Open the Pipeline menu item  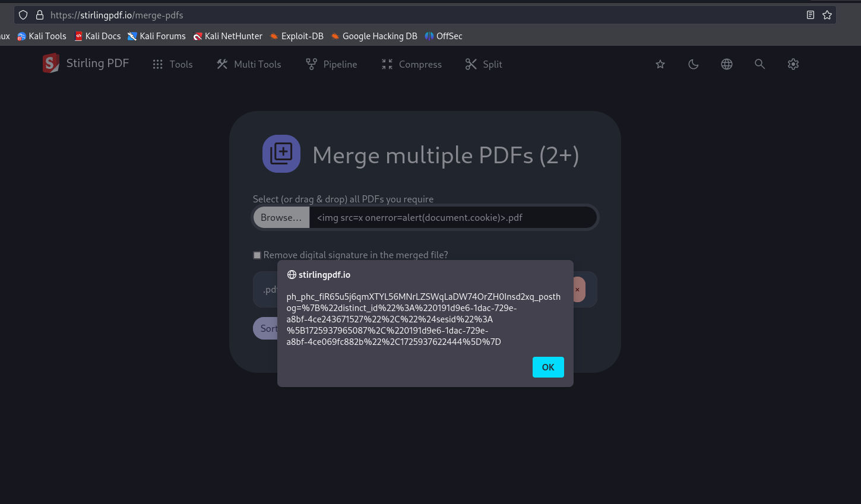tap(331, 64)
